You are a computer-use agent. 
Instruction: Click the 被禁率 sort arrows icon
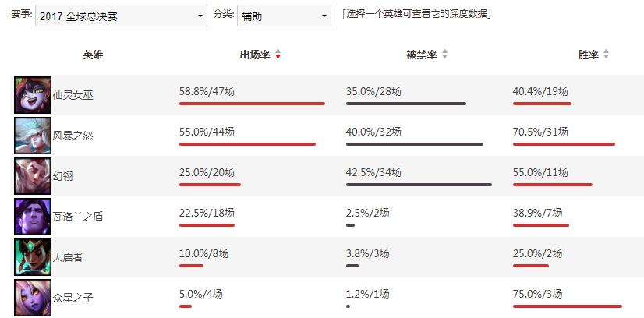tap(444, 54)
